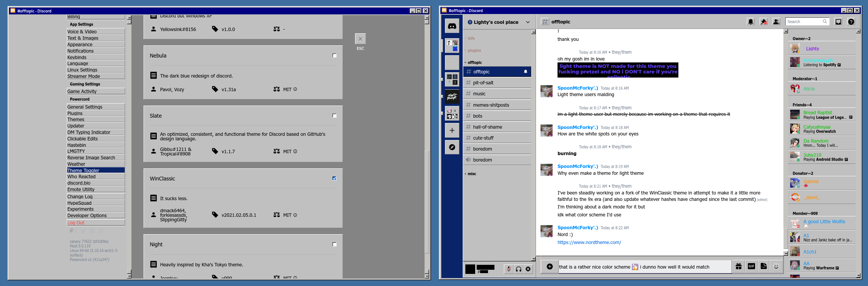This screenshot has height=286, width=868.
Task: Open member Gabriel's profile
Action: (822, 183)
